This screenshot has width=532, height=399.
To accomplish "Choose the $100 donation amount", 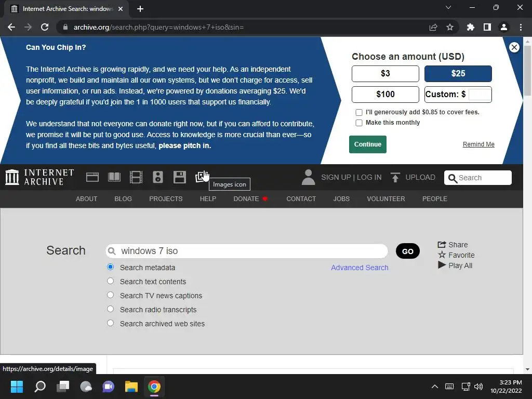I will coord(385,95).
